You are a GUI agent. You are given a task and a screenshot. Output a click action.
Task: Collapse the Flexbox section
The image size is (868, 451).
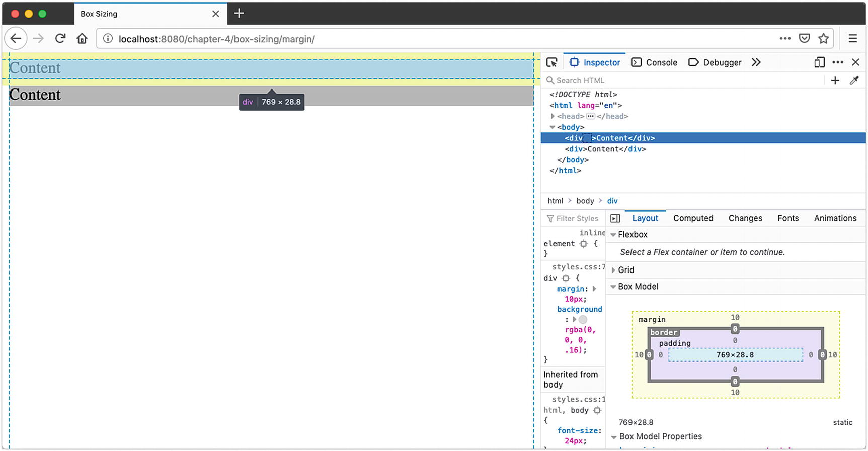613,235
